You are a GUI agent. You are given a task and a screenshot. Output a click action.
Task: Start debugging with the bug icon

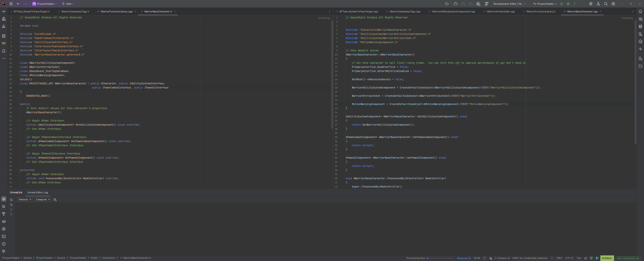[568, 4]
